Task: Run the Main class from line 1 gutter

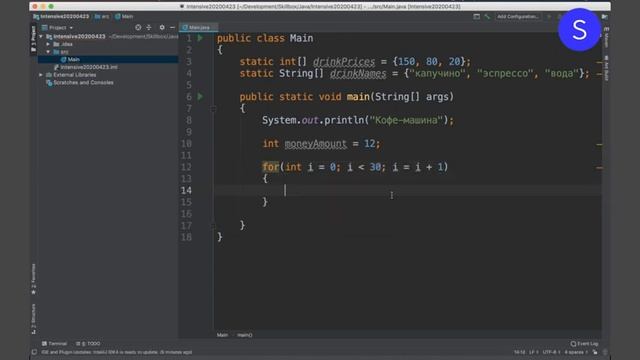Action: tap(200, 38)
